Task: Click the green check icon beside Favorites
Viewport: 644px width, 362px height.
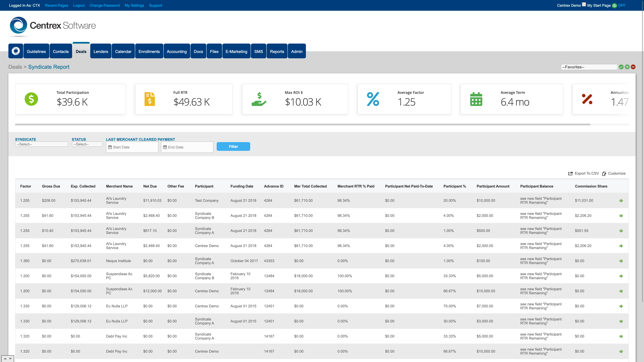Action: (x=621, y=67)
